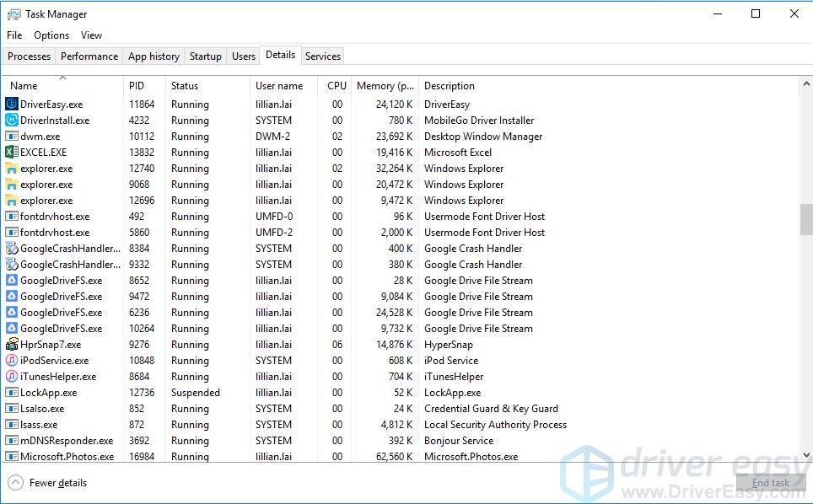Switch to the Performance tab
Screen dimensions: 813x504
pyautogui.click(x=89, y=56)
